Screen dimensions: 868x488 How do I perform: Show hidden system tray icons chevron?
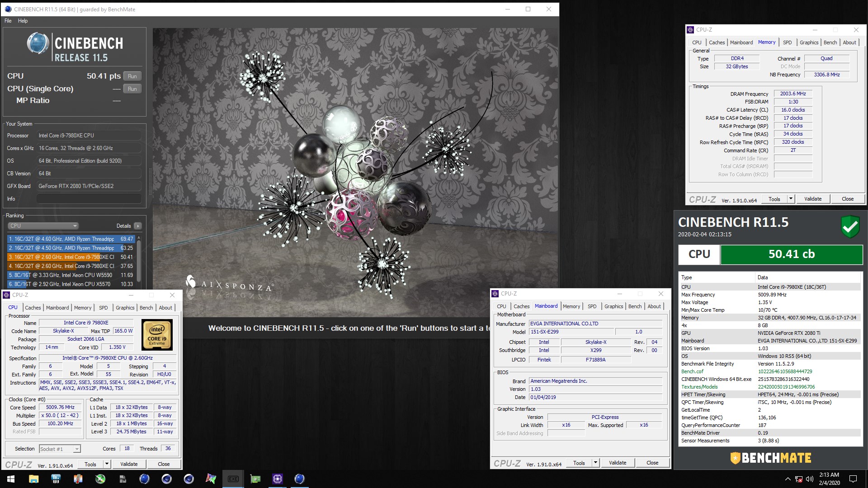(788, 479)
